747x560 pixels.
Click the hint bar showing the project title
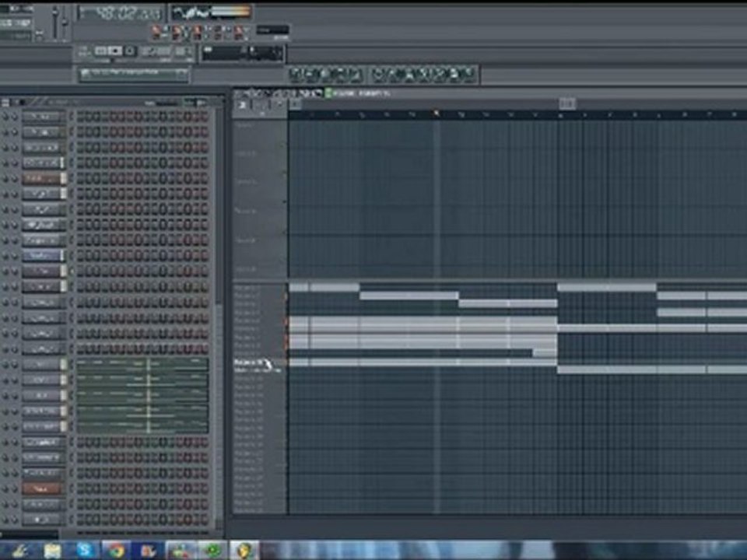pyautogui.click(x=133, y=75)
